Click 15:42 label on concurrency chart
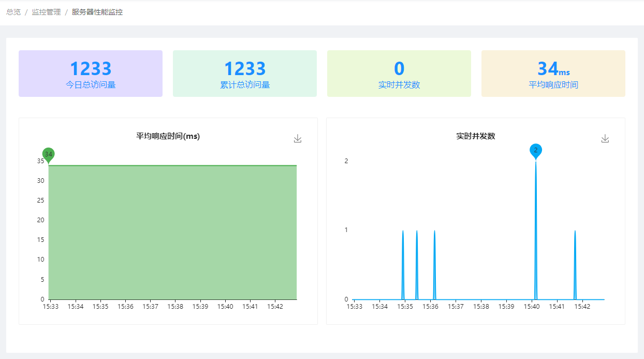Viewport: 644px width, 359px height. click(x=582, y=307)
